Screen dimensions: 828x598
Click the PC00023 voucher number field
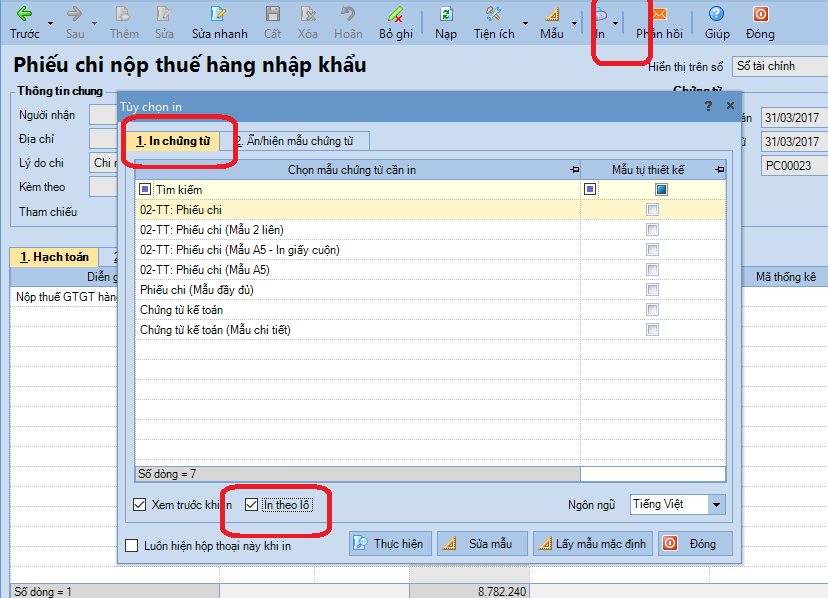coord(794,165)
